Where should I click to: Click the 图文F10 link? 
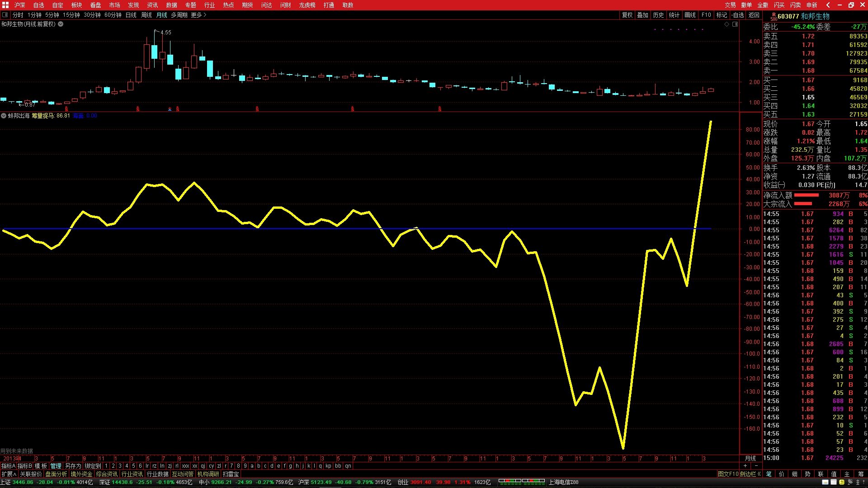[x=727, y=474]
